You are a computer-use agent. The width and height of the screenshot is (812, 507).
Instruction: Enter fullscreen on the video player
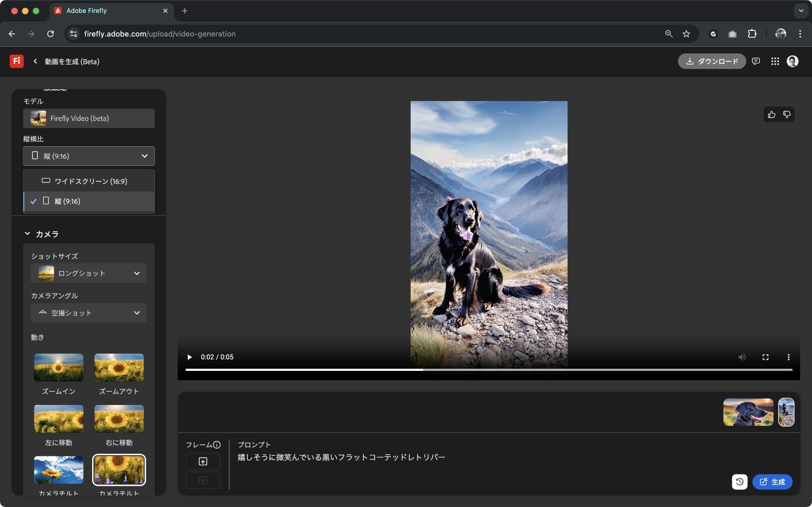(x=765, y=357)
